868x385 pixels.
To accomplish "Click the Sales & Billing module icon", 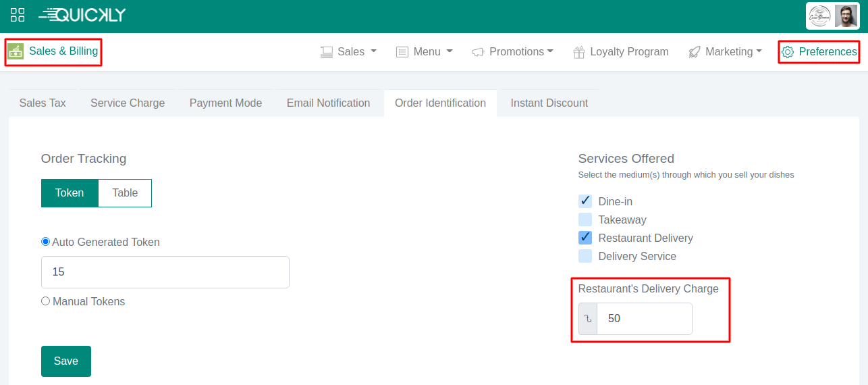I will [x=16, y=51].
